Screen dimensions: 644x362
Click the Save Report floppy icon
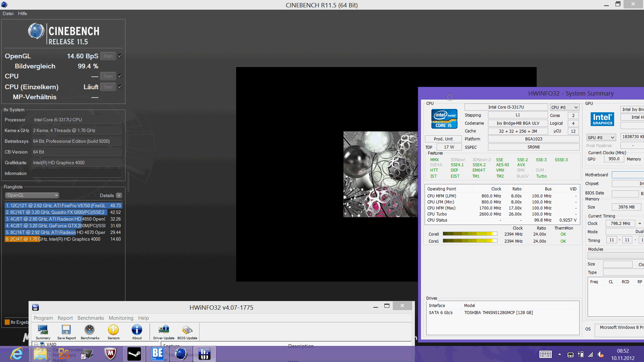66,332
